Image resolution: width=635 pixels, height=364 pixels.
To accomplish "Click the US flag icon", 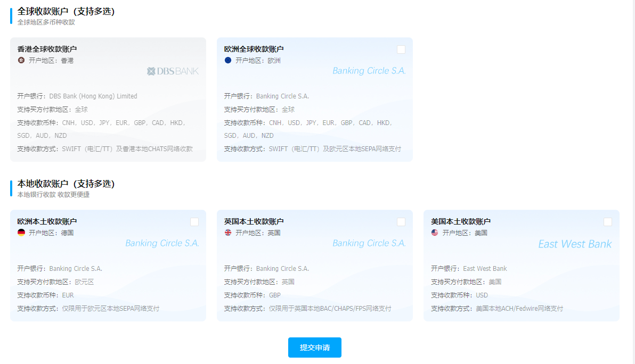I will (435, 233).
